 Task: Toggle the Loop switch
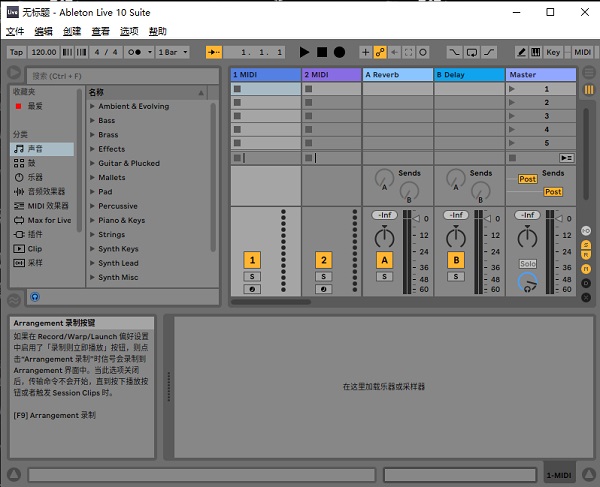pos(472,52)
